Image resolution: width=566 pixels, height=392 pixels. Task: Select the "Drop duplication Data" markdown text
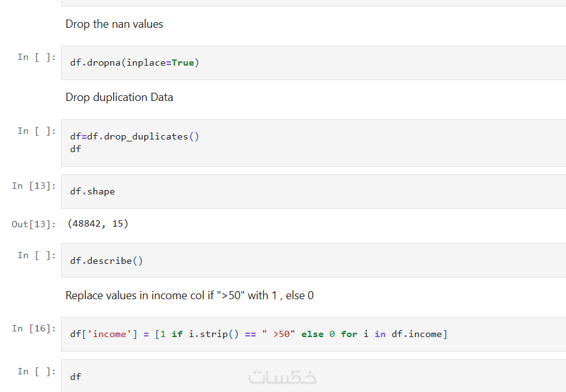(119, 97)
